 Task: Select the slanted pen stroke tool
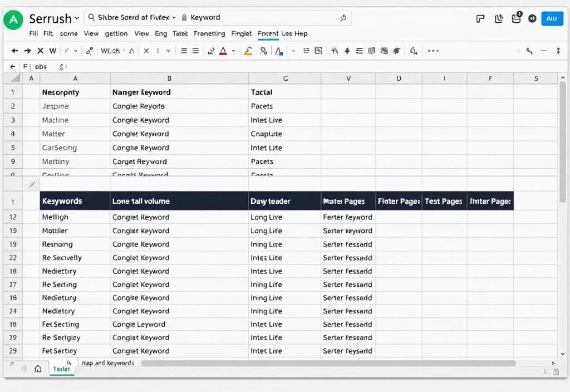point(67,51)
